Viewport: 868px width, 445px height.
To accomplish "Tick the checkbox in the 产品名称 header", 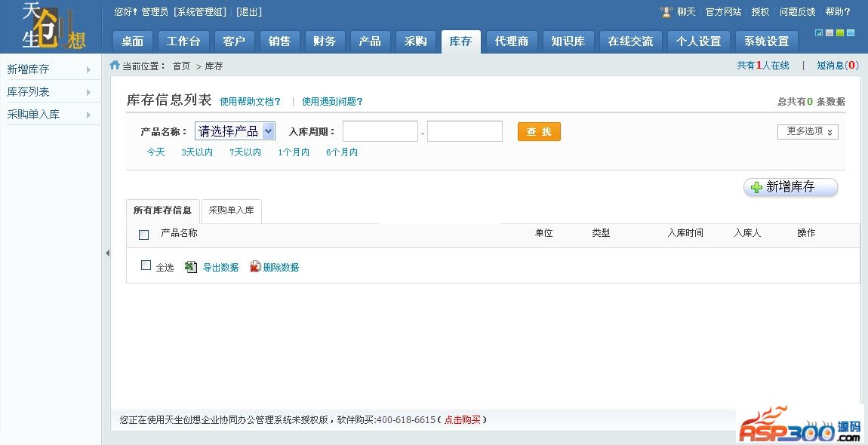I will point(144,235).
